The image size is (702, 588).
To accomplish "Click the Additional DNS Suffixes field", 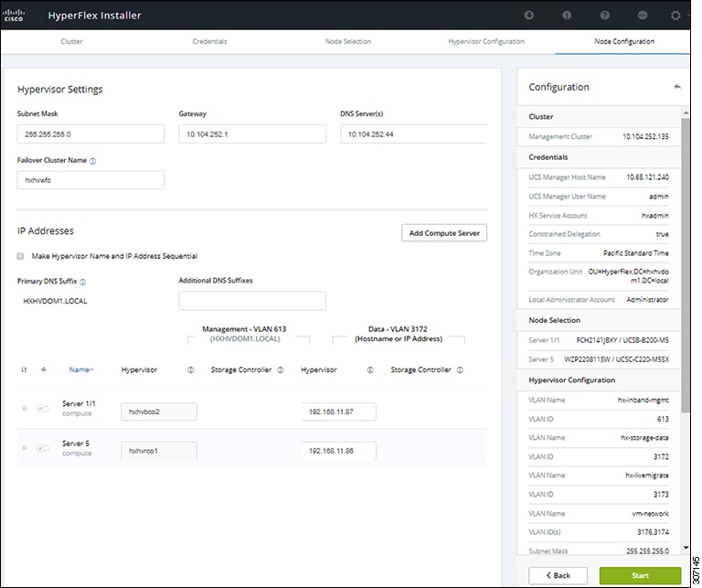I will pyautogui.click(x=252, y=301).
